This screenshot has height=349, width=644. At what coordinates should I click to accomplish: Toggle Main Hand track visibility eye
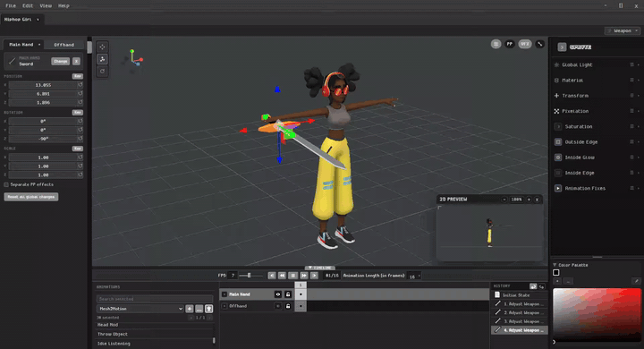(x=278, y=294)
